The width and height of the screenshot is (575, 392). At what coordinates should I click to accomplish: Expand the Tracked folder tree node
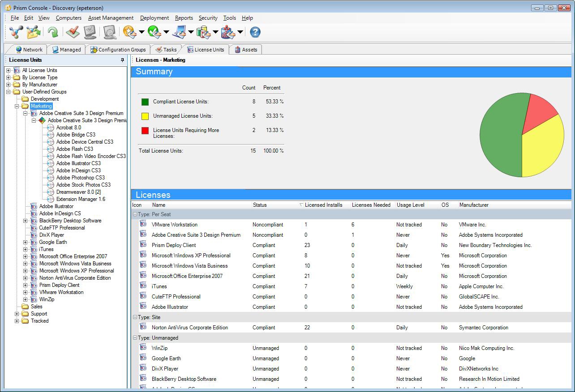pyautogui.click(x=17, y=321)
